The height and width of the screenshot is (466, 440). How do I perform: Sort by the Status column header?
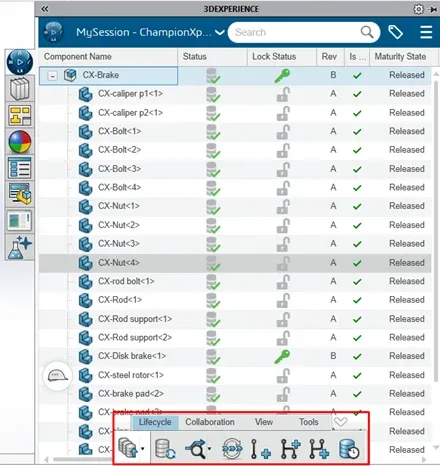click(213, 57)
